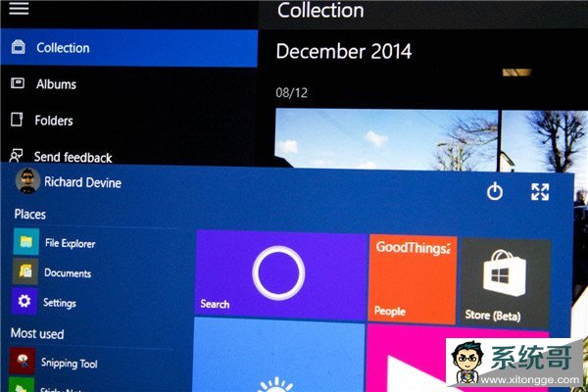Viewport: 588px width, 392px height.
Task: Click the Documents label
Action: click(68, 272)
